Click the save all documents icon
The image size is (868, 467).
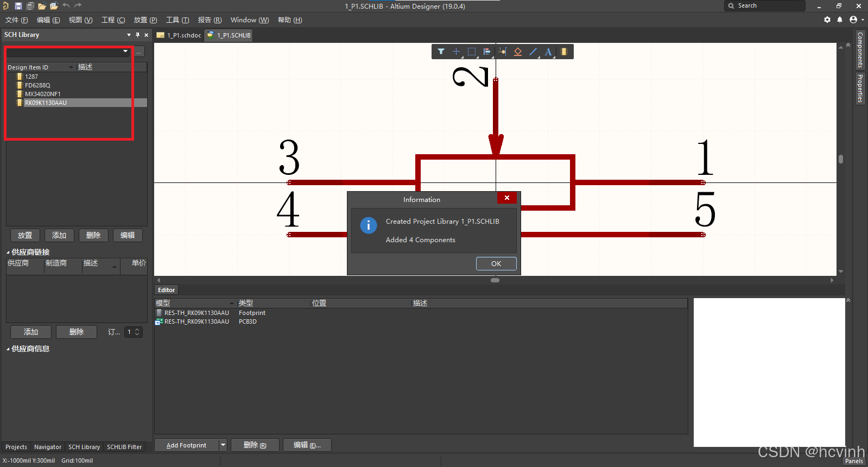point(30,6)
